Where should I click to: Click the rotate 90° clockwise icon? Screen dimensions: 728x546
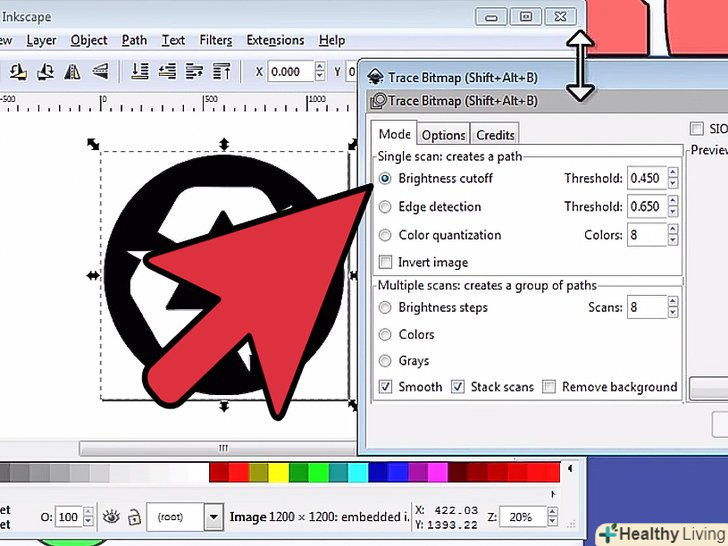46,72
